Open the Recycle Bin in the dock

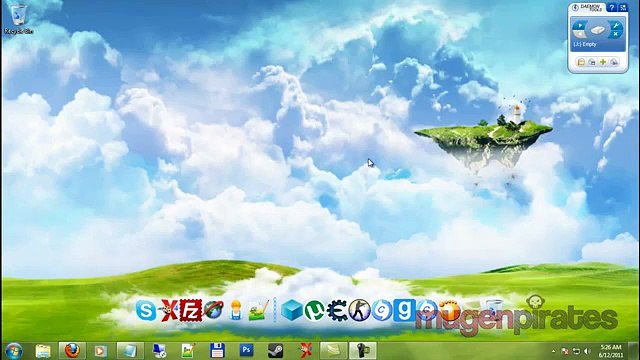click(494, 309)
